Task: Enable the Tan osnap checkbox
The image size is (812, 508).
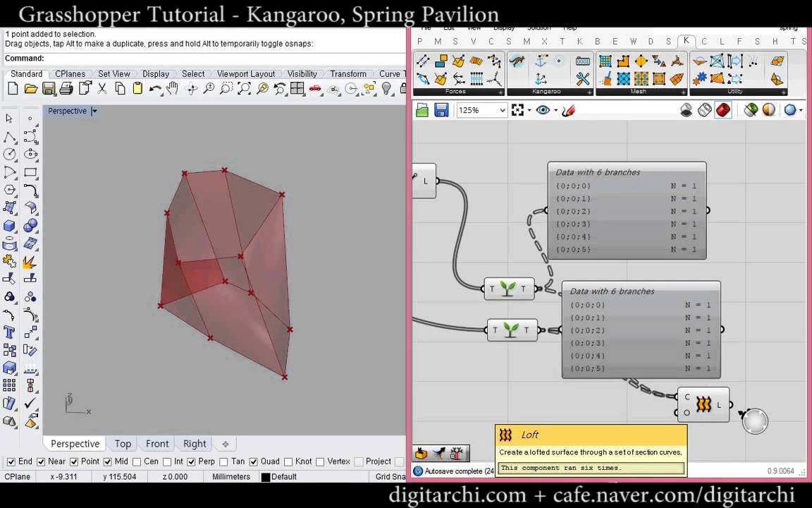Action: click(x=223, y=461)
